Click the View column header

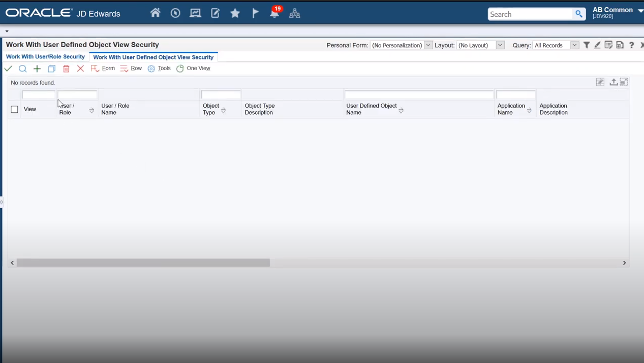click(x=30, y=109)
